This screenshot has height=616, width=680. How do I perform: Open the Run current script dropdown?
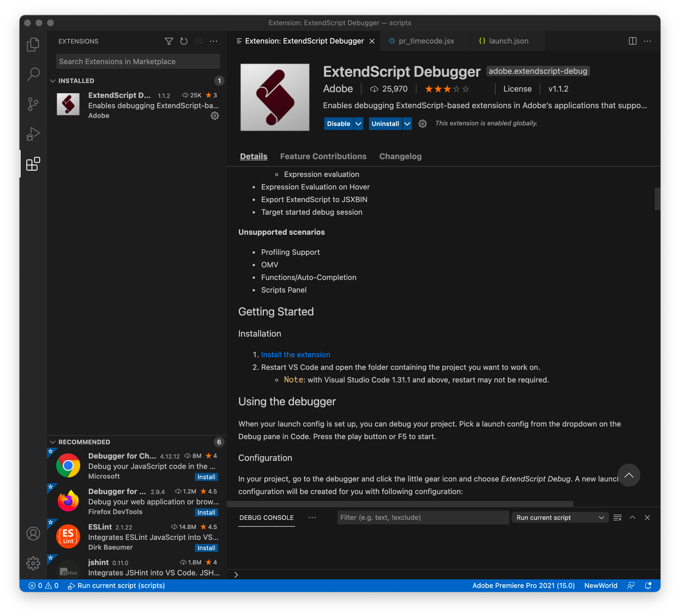tap(560, 518)
